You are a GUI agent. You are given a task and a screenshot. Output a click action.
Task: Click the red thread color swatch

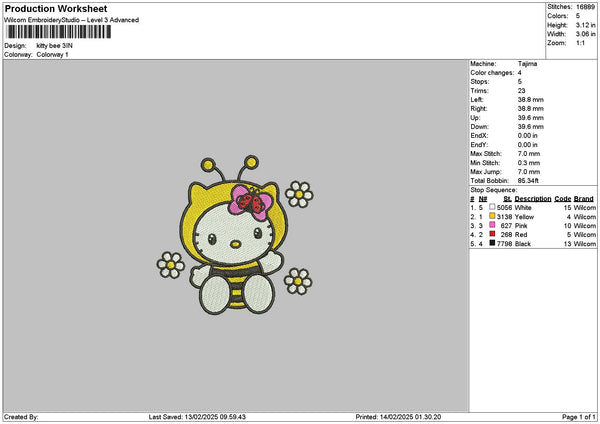click(x=492, y=234)
